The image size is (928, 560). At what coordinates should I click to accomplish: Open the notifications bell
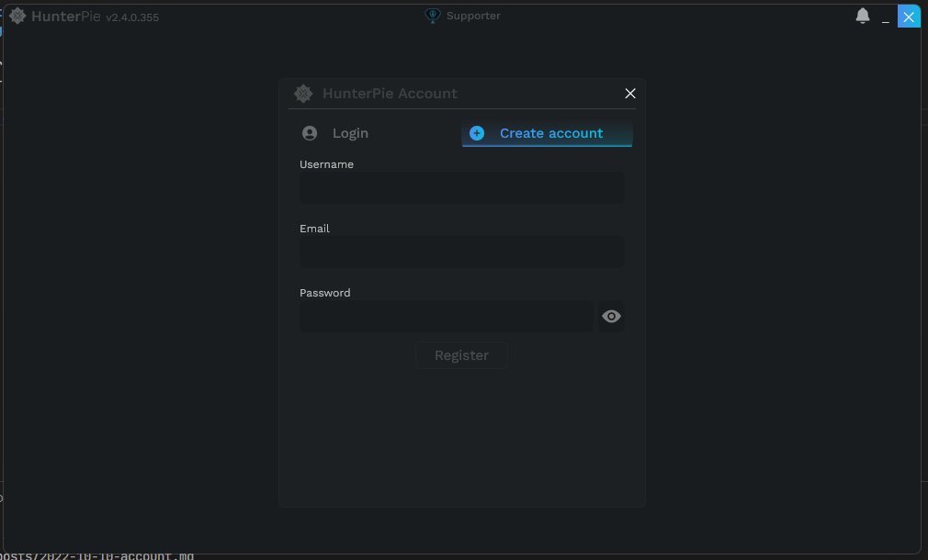[x=863, y=16]
